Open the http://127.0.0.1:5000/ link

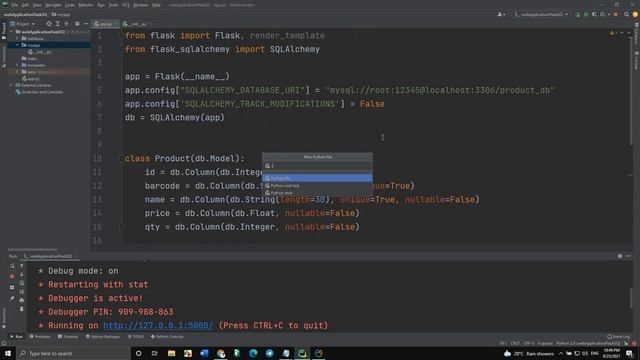coord(158,325)
